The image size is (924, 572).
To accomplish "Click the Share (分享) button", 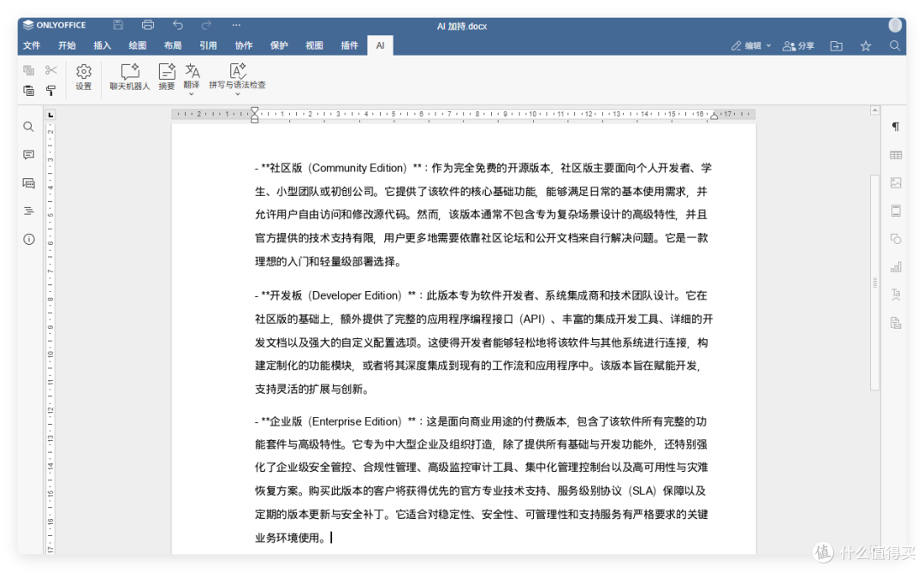I will [798, 45].
